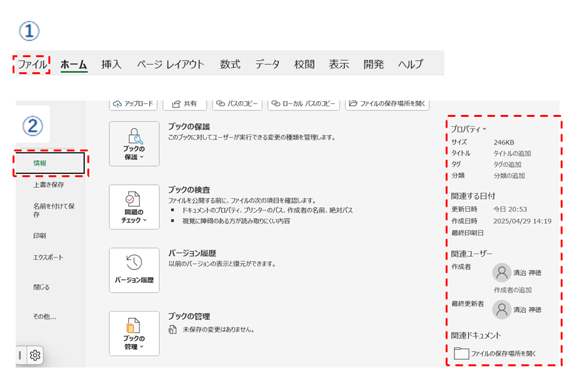577x392 pixels.
Task: Open the ブックの保護 dropdown button
Action: point(134,144)
